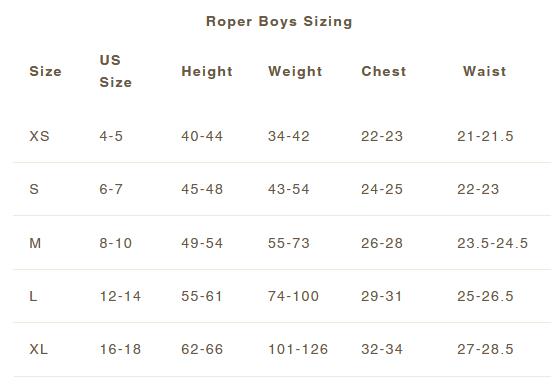Click the 55-73 weight cell
This screenshot has height=391, width=560.
[x=289, y=243]
